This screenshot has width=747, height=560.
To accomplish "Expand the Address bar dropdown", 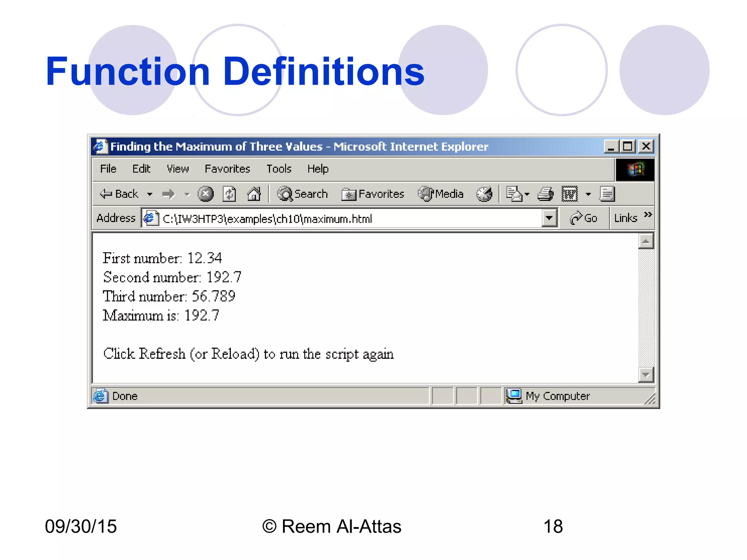I will pyautogui.click(x=549, y=218).
